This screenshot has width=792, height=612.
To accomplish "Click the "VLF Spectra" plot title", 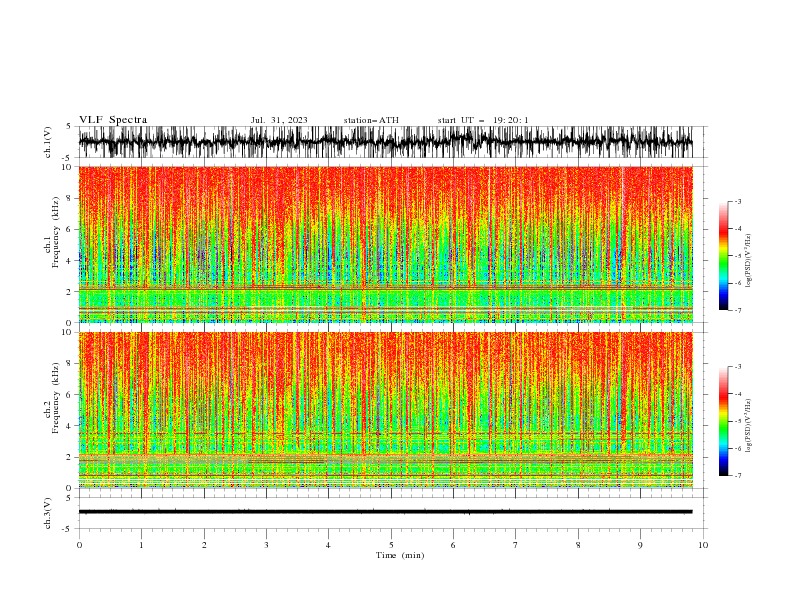I will tap(113, 120).
